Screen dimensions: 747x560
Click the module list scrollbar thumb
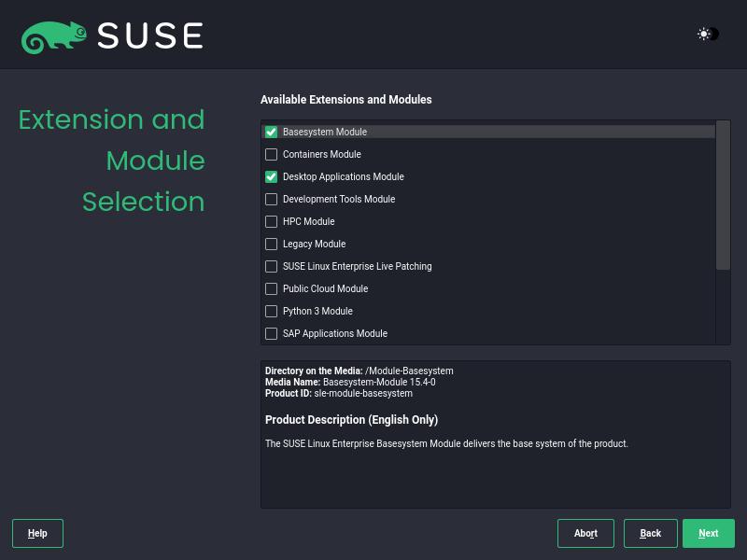723,195
